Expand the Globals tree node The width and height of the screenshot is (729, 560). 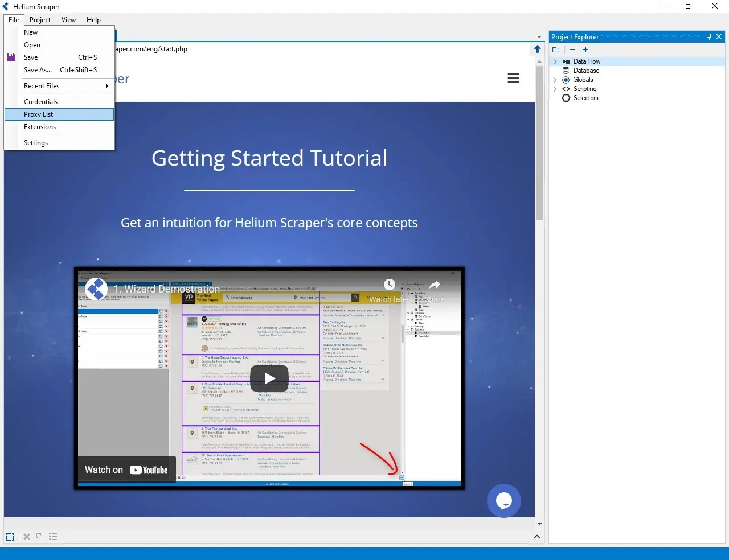coord(555,80)
